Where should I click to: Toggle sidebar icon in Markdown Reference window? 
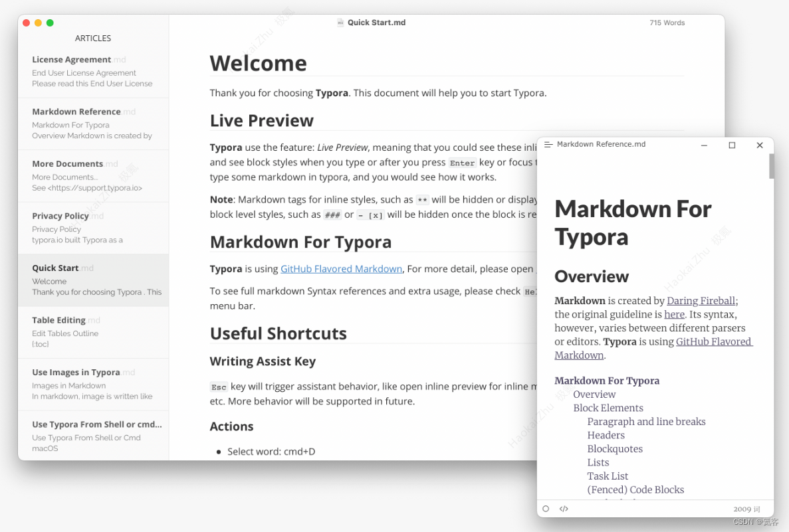click(x=548, y=144)
